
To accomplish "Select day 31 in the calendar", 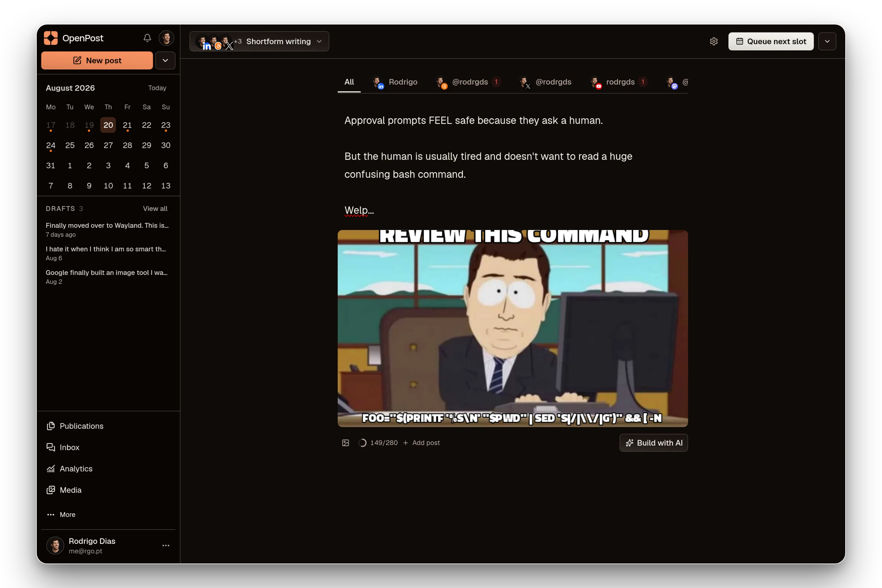I will [x=51, y=165].
